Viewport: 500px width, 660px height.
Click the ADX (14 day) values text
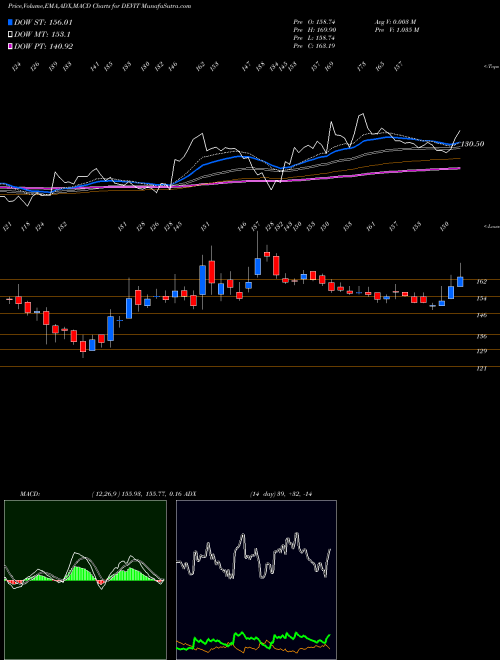click(280, 494)
